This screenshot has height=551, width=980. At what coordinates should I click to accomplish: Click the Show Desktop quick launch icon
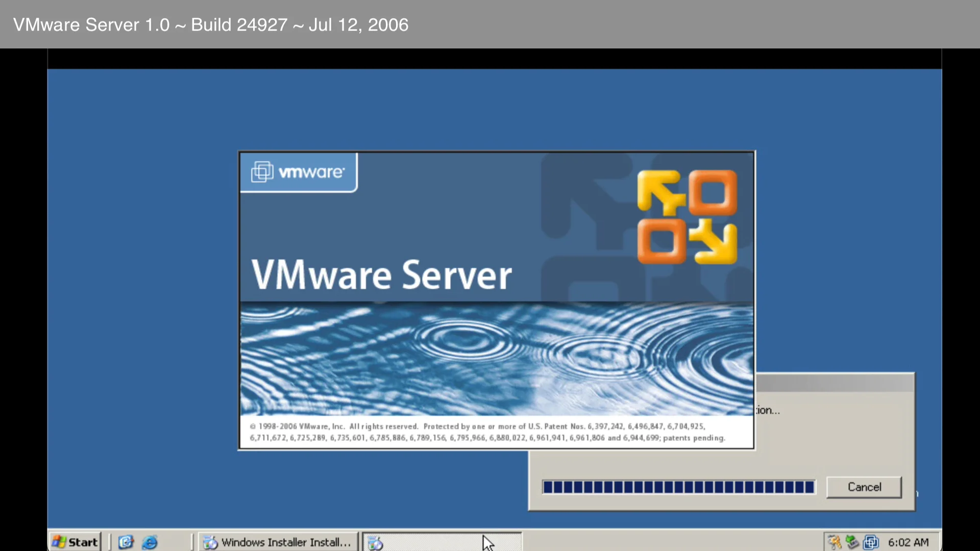[126, 542]
